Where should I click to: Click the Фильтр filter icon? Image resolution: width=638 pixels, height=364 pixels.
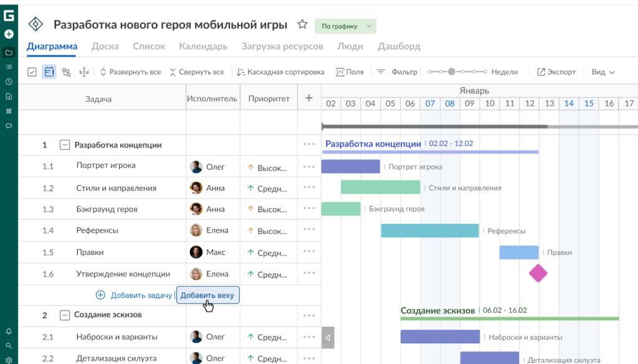point(381,72)
